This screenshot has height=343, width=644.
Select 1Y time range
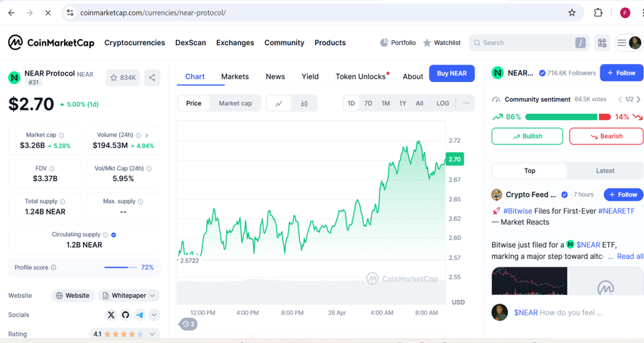click(402, 103)
